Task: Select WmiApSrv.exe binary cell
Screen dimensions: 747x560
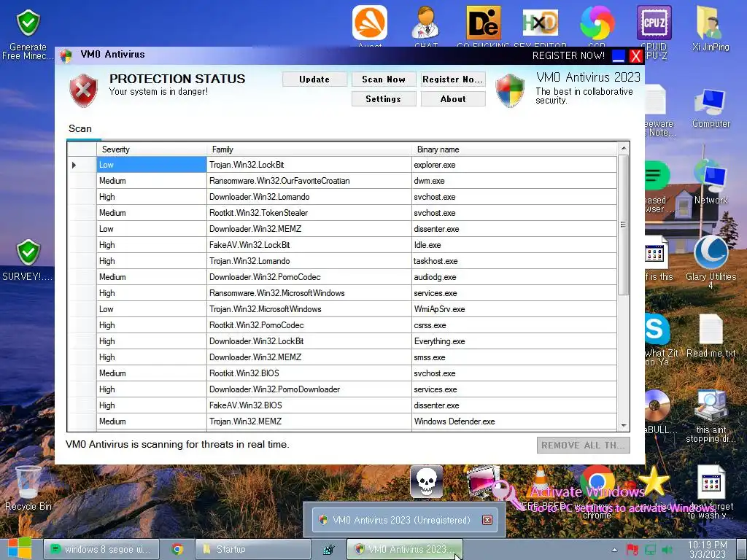Action: pos(514,309)
